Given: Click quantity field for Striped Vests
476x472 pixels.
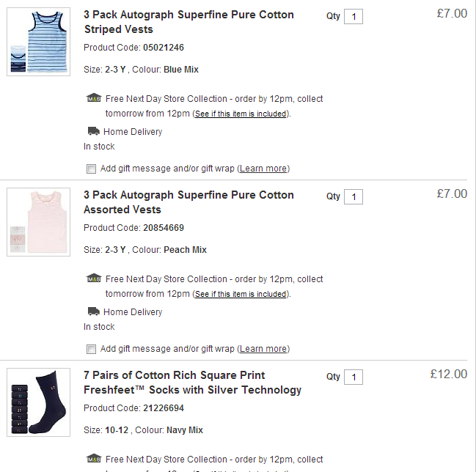Looking at the screenshot, I should tap(354, 16).
